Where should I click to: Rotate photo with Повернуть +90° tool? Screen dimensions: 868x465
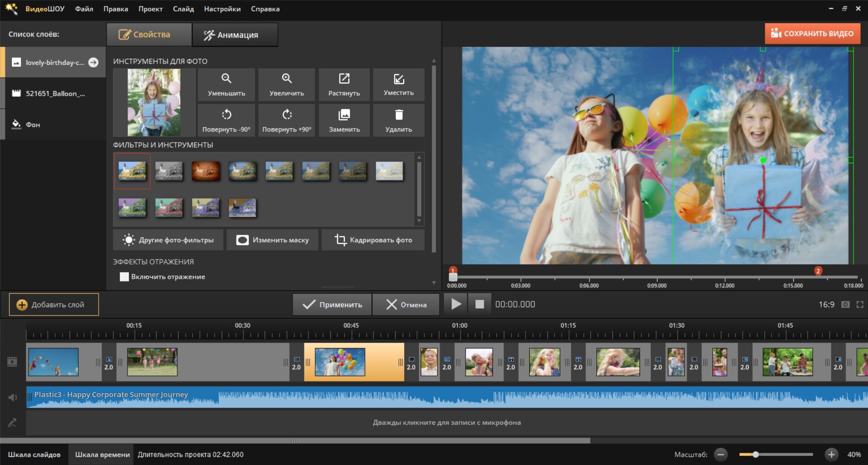pos(286,121)
